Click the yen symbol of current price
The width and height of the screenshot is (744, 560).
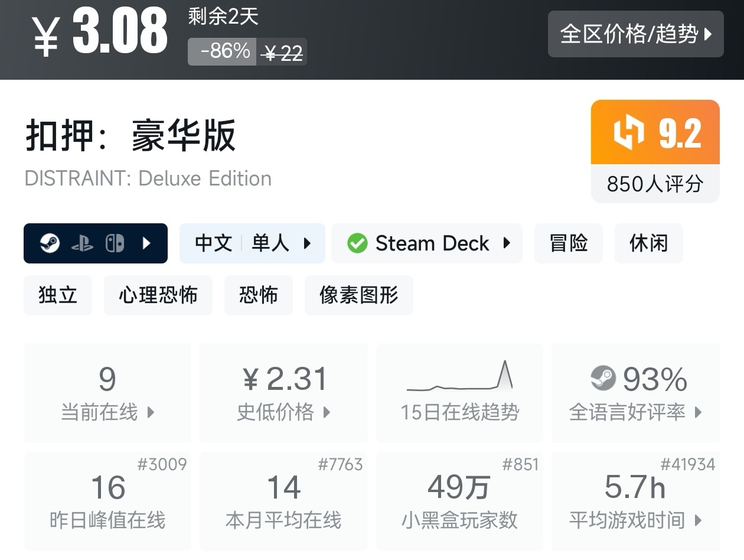tap(46, 35)
